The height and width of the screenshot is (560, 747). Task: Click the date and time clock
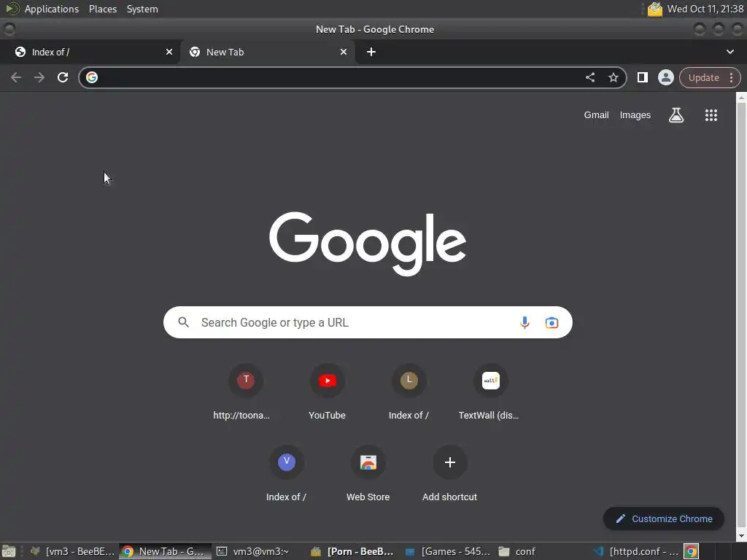(x=705, y=9)
